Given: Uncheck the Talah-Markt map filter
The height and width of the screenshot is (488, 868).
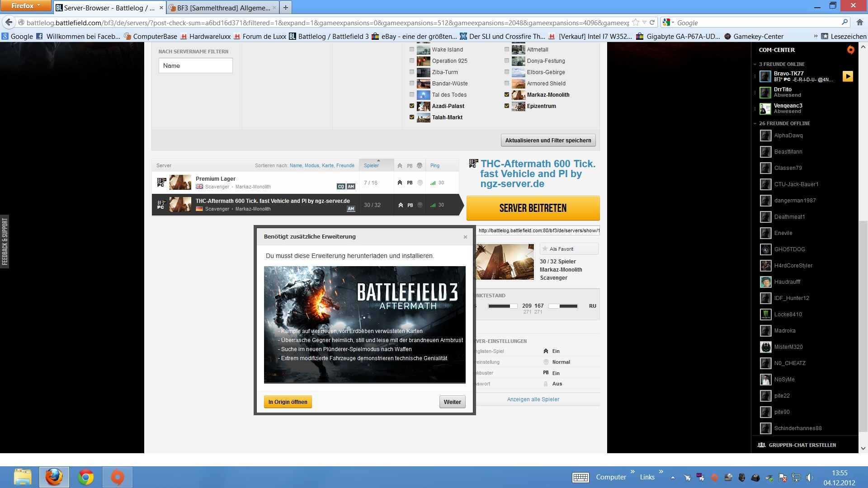Looking at the screenshot, I should (x=412, y=117).
